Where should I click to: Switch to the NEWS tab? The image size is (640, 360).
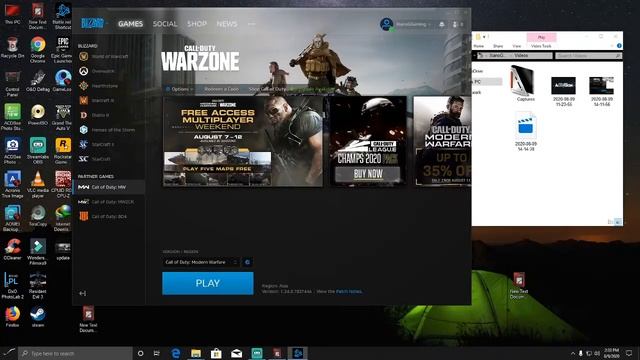coord(227,24)
